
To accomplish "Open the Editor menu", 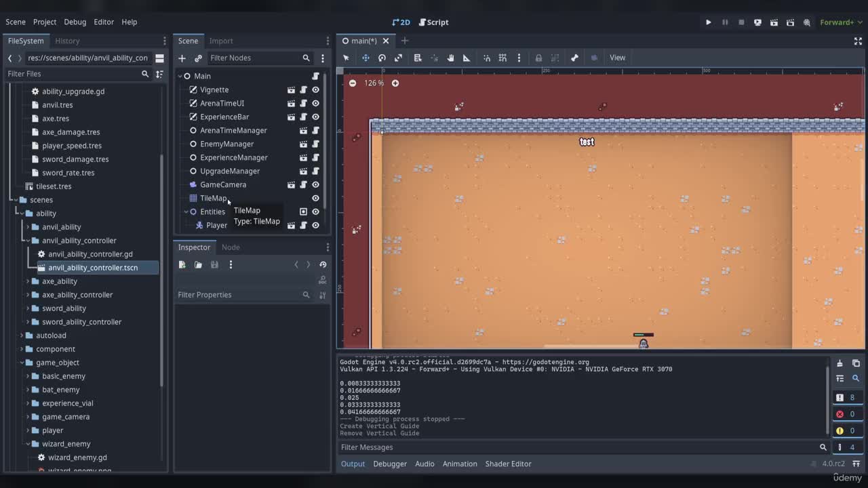I will (x=104, y=22).
